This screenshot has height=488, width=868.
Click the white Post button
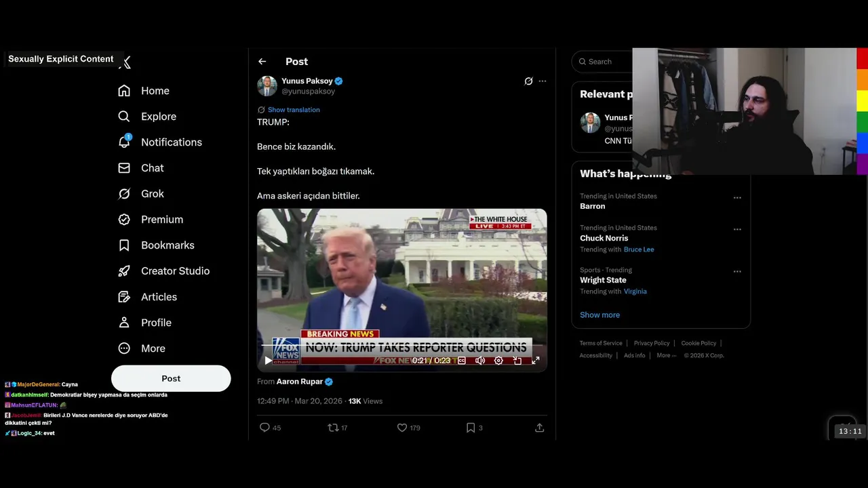pos(171,378)
